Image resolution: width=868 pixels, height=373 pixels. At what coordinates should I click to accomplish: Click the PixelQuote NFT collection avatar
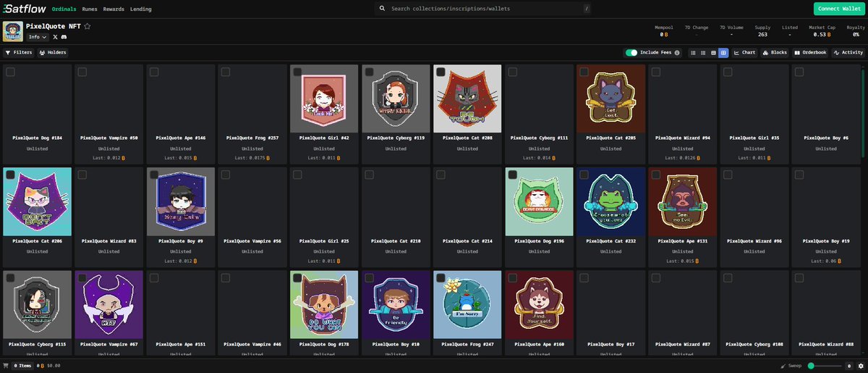12,31
